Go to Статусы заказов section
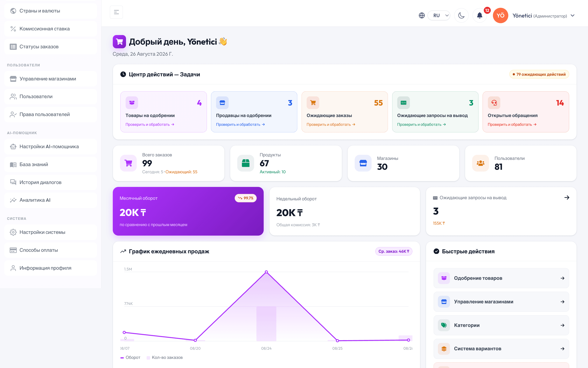Viewport: 588px width, 368px height. [x=51, y=47]
